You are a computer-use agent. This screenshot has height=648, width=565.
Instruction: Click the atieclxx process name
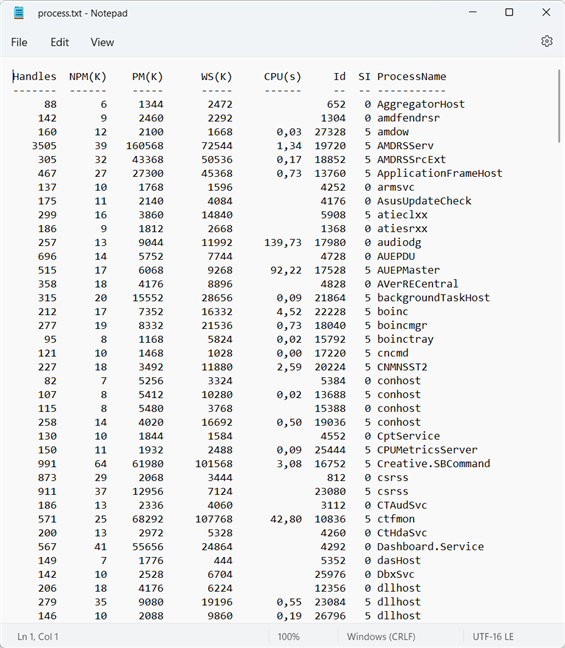tap(402, 215)
